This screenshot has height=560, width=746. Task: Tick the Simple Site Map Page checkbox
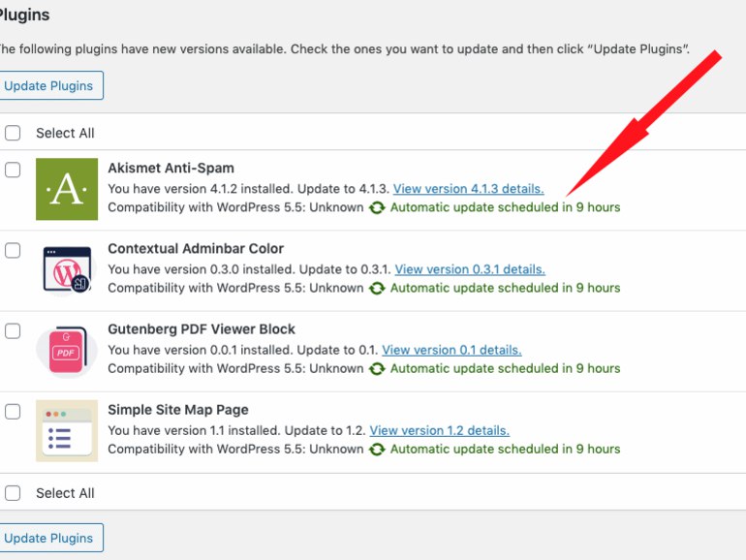pos(13,411)
